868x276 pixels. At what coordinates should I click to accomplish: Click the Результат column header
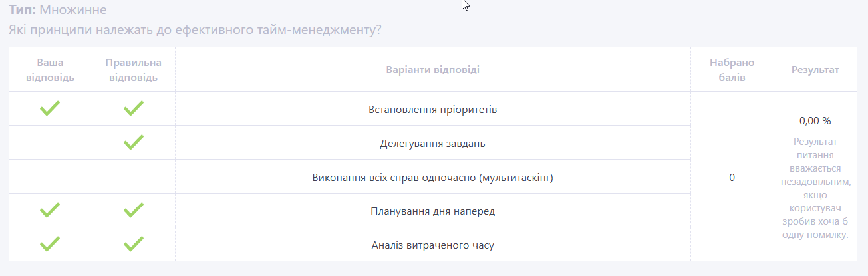(815, 70)
